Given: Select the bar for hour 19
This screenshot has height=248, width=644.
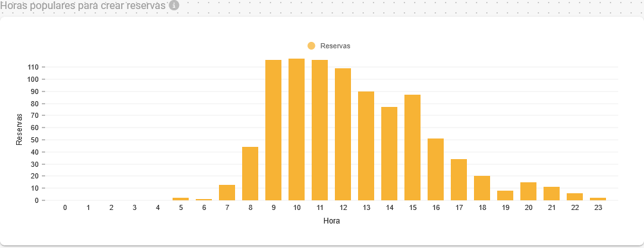Looking at the screenshot, I should (x=505, y=195).
